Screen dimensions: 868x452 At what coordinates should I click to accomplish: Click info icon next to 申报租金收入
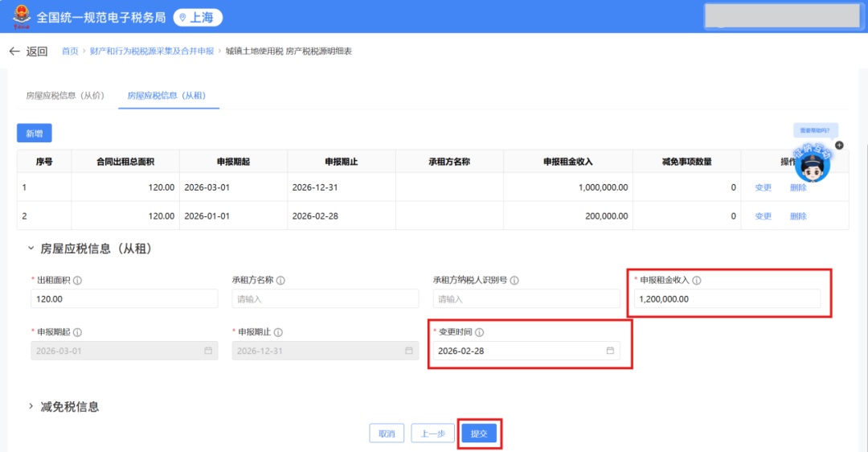pos(697,281)
